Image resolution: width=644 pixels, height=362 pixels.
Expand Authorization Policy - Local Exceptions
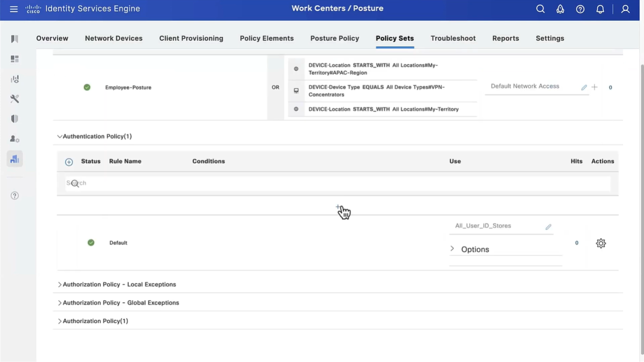point(60,285)
